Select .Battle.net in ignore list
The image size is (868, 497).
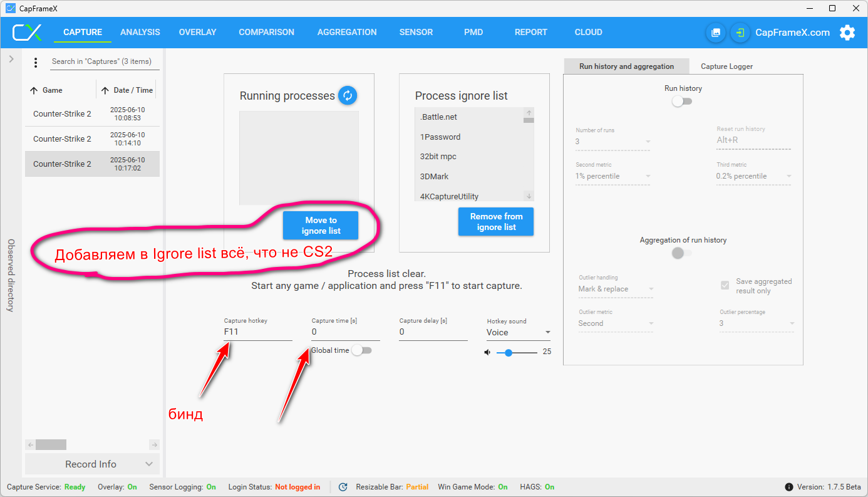click(x=469, y=117)
